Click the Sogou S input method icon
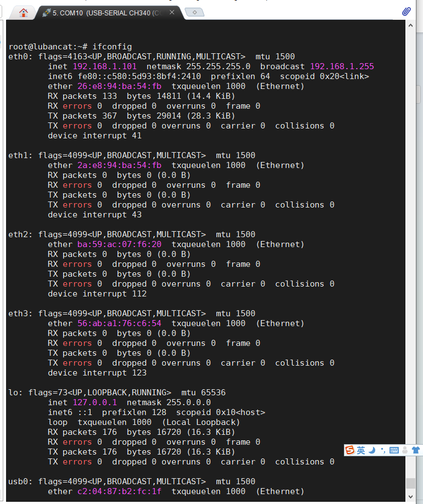 point(349,450)
